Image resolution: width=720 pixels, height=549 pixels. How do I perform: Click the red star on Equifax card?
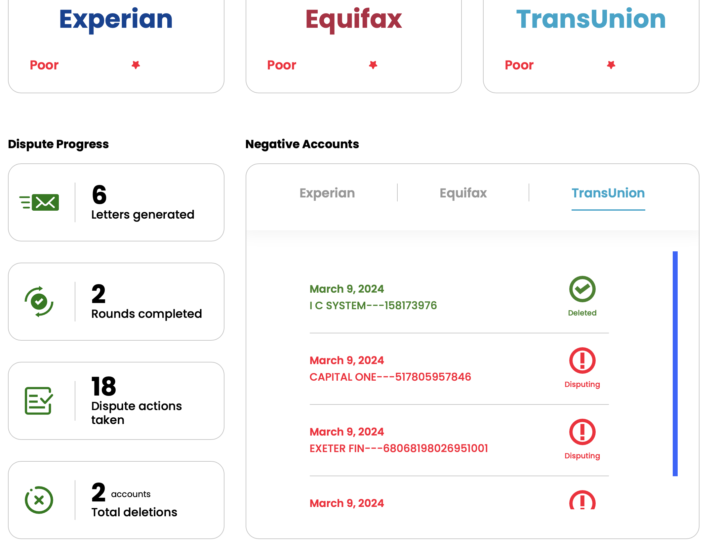click(x=373, y=65)
